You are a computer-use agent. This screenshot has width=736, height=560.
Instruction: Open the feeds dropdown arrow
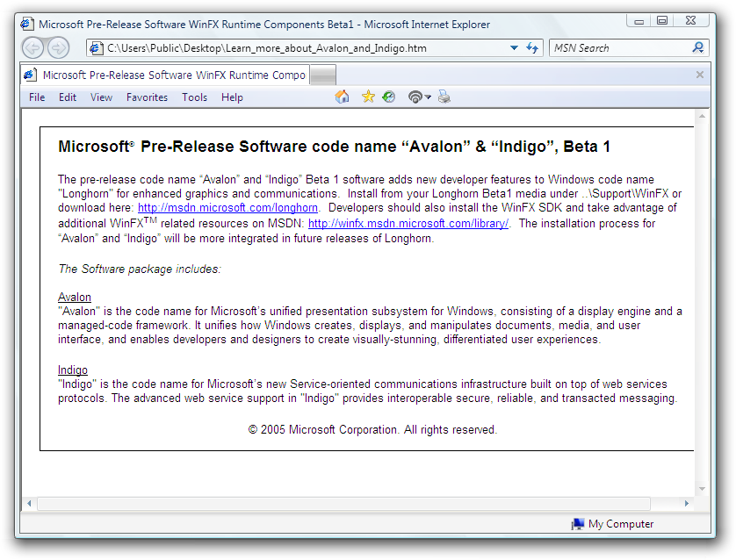(x=428, y=97)
